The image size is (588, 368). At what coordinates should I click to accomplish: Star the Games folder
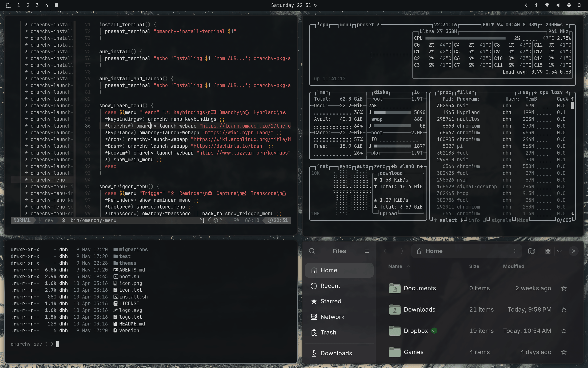(x=564, y=352)
